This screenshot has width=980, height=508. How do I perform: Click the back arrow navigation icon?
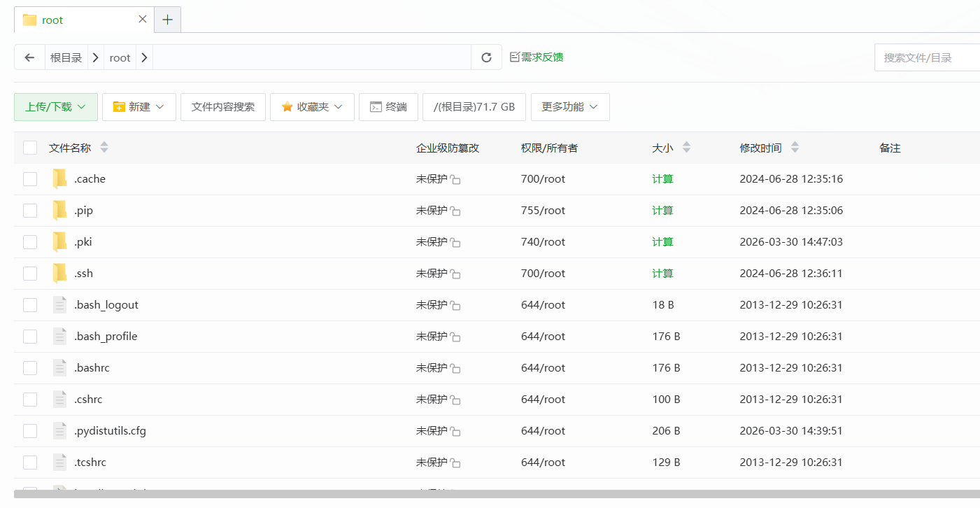29,57
